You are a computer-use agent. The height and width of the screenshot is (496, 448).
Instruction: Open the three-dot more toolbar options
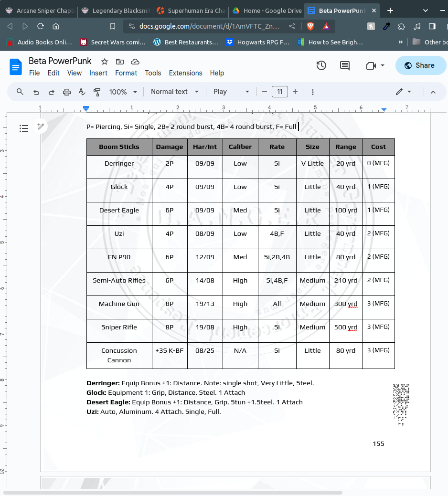coord(312,92)
